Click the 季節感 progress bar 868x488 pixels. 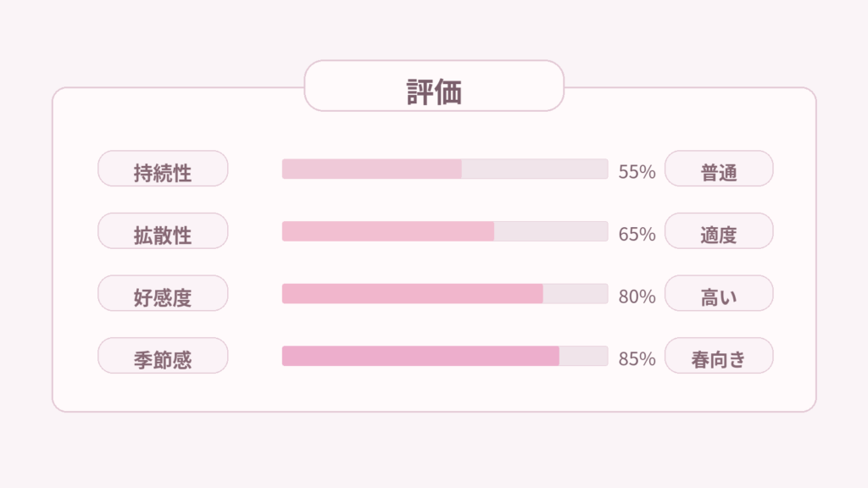[444, 356]
